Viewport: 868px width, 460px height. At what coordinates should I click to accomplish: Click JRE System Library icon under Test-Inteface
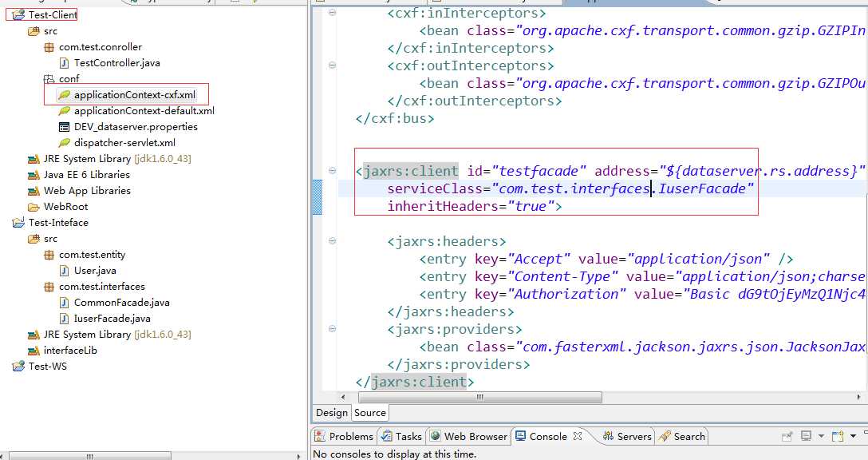pyautogui.click(x=34, y=335)
